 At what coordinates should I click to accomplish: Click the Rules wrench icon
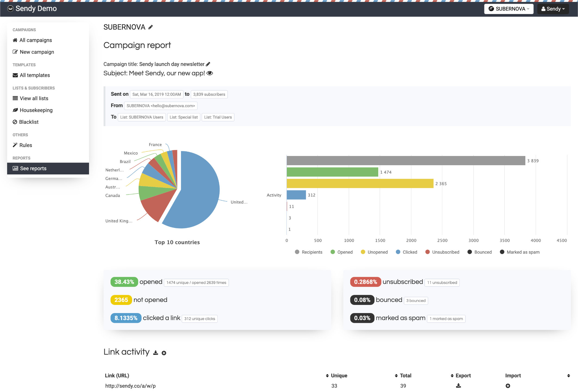coord(15,144)
